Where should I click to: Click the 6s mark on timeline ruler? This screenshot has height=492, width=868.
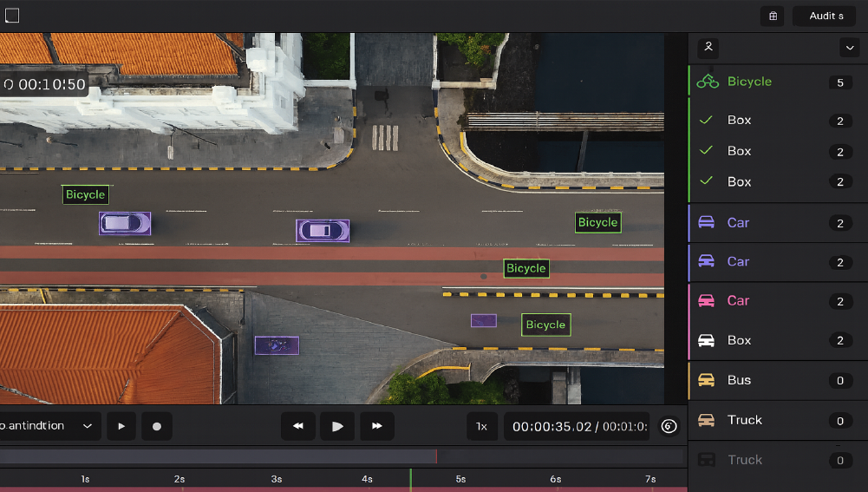pyautogui.click(x=555, y=479)
